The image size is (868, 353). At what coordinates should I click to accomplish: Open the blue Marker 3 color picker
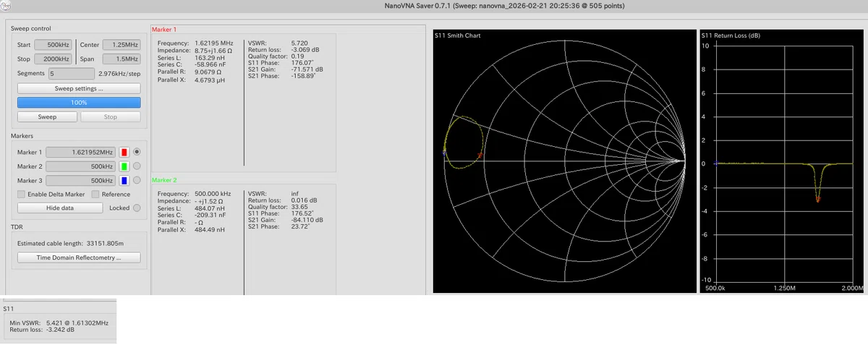click(x=124, y=180)
